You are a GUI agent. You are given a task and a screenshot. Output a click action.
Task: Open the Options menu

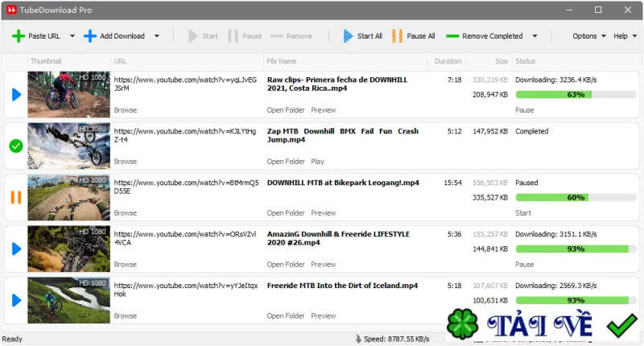pyautogui.click(x=589, y=36)
